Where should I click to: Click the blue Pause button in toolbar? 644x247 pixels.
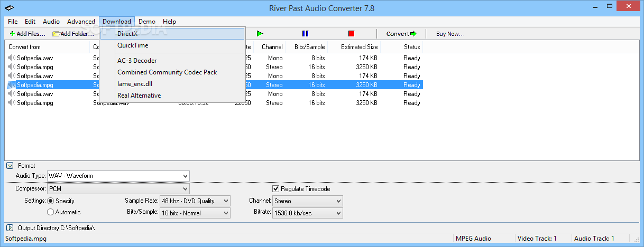[305, 34]
